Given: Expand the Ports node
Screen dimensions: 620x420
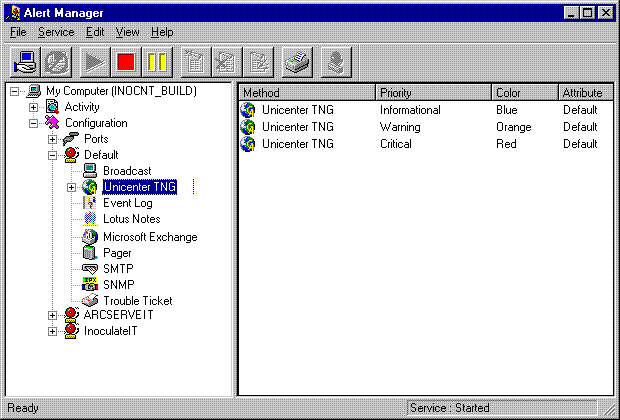Looking at the screenshot, I should pyautogui.click(x=52, y=139).
